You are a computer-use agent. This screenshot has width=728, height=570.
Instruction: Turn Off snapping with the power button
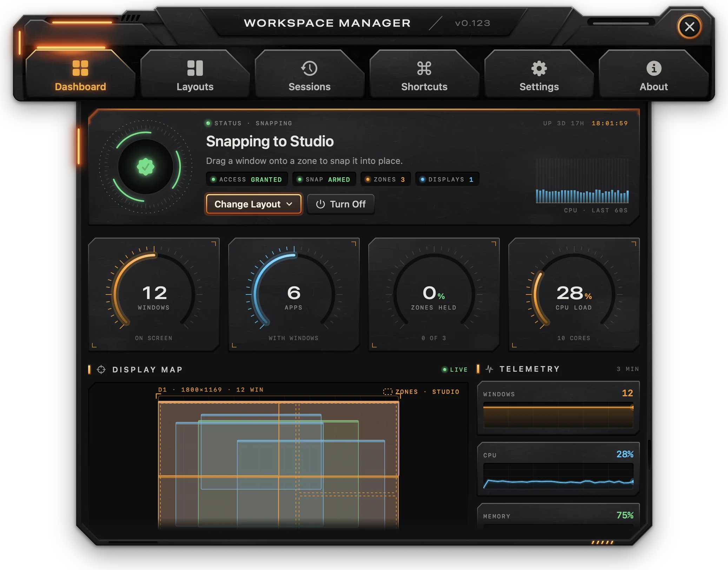(x=340, y=204)
